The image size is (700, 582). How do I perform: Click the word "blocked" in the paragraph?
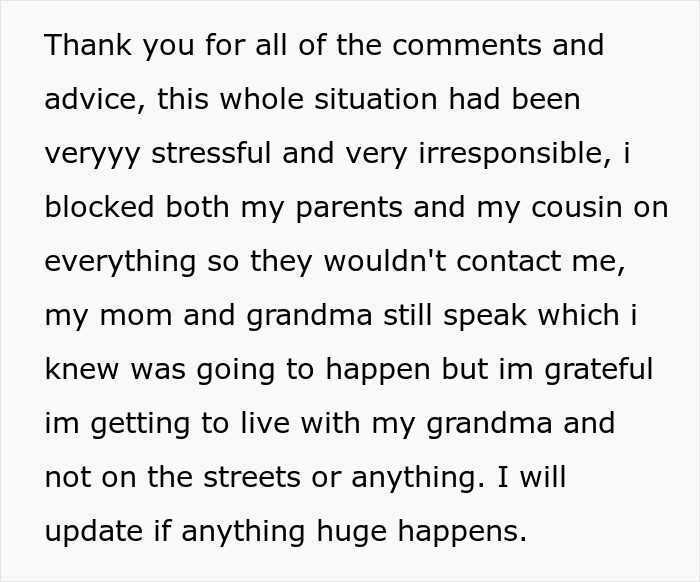click(99, 208)
